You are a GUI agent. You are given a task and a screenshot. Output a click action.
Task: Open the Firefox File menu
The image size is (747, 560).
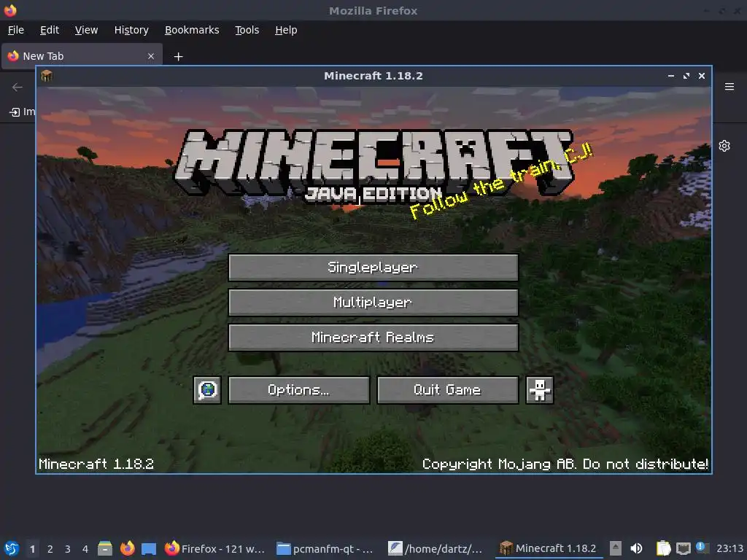tap(16, 30)
